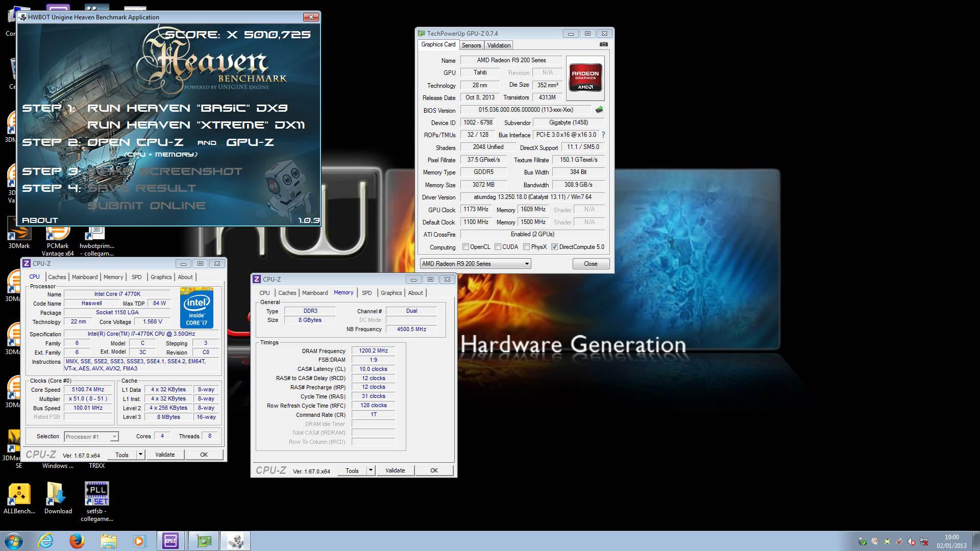
Task: Click the Close button in GPU-Z
Action: pyautogui.click(x=591, y=264)
